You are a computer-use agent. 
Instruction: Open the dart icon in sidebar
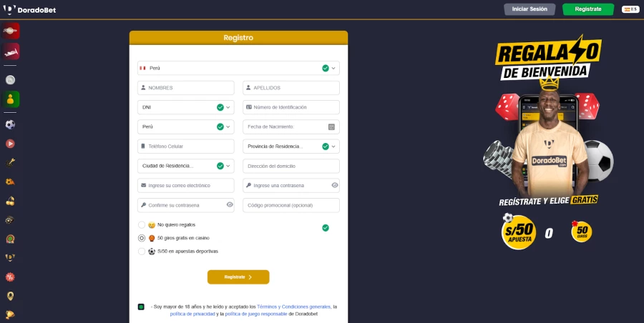click(10, 162)
